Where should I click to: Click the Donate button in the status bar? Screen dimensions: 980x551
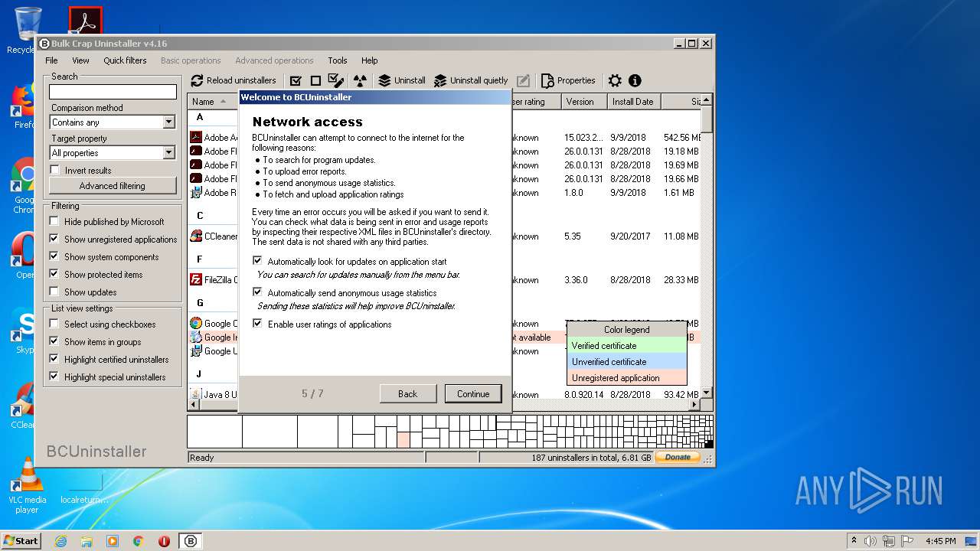[678, 457]
